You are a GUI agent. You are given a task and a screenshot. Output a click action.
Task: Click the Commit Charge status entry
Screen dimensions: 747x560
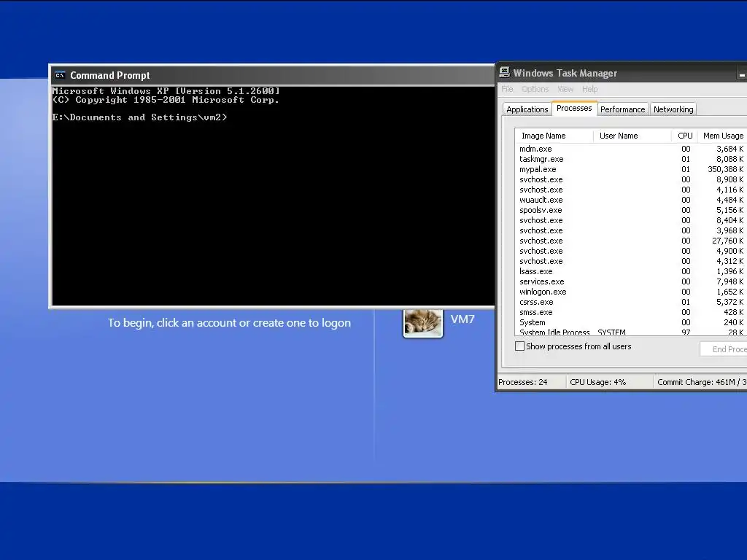(x=701, y=382)
